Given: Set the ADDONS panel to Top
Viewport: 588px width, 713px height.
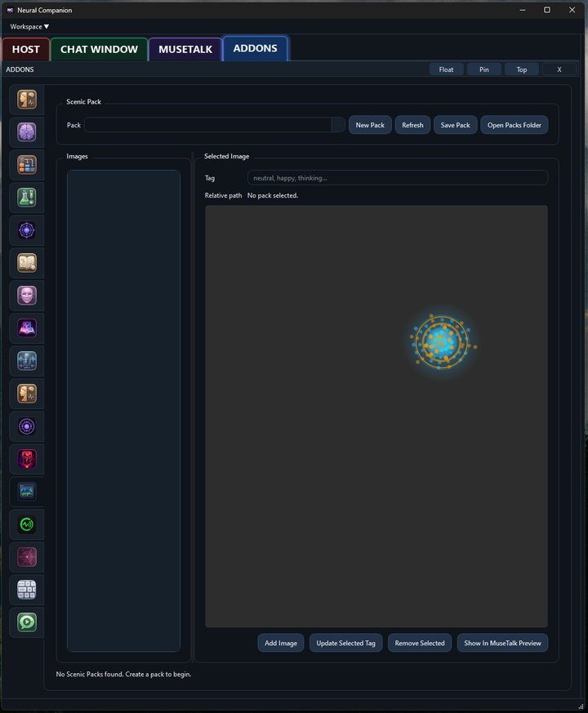Looking at the screenshot, I should point(522,69).
